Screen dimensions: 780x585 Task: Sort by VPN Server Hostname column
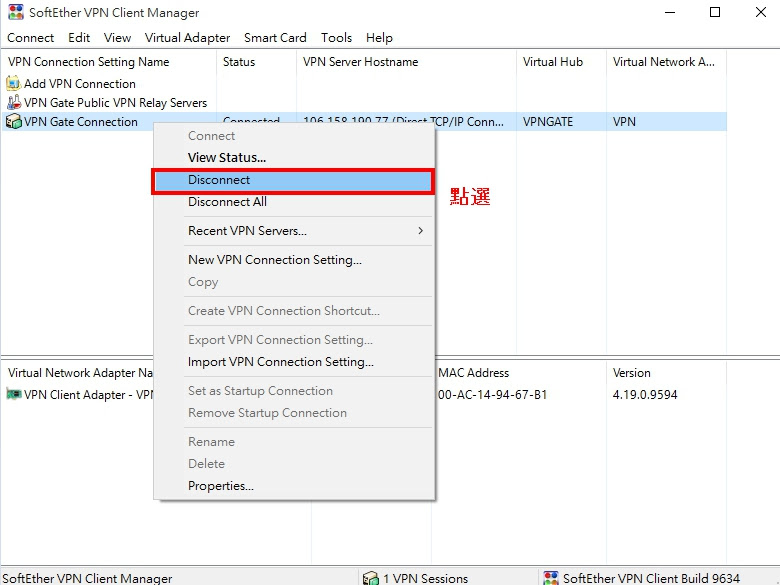coord(406,62)
